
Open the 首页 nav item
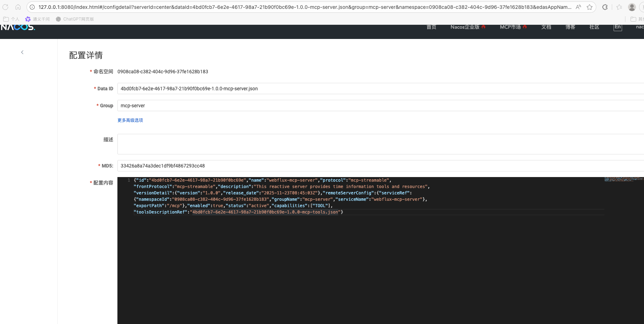pos(431,27)
